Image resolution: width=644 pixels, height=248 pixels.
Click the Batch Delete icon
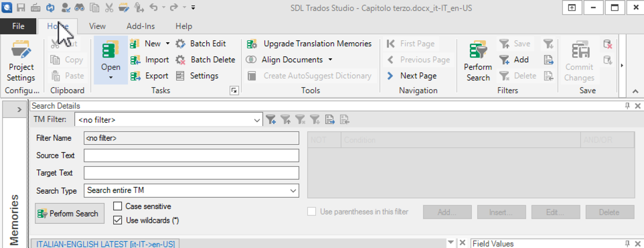tap(181, 60)
